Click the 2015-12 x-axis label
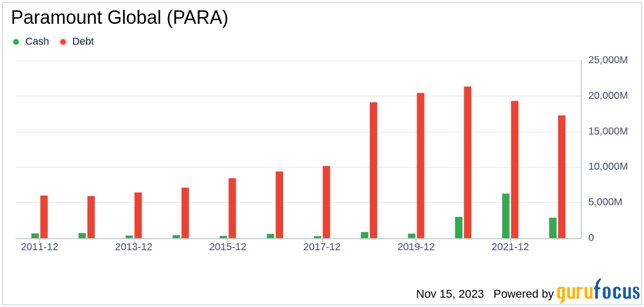The width and height of the screenshot is (644, 307). click(228, 247)
